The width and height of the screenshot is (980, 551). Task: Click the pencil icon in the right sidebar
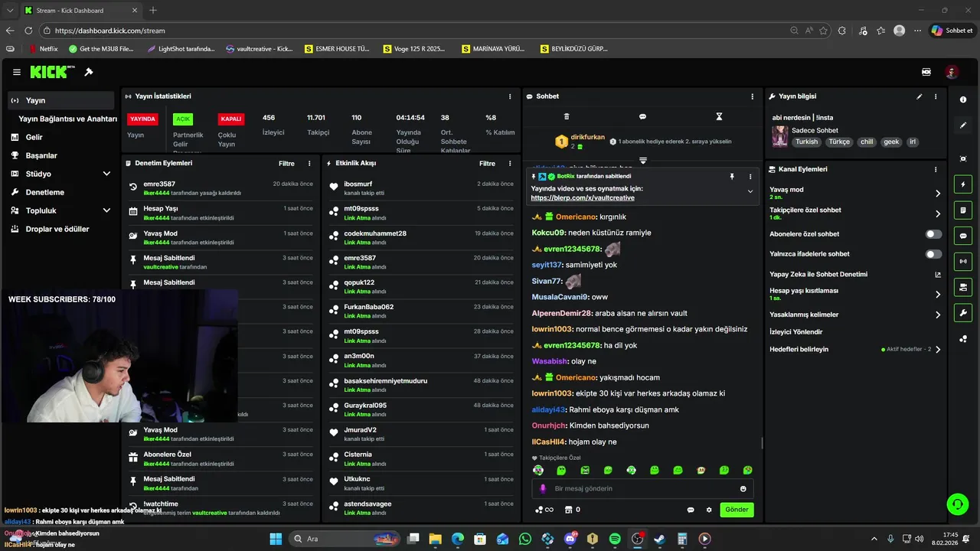(963, 125)
